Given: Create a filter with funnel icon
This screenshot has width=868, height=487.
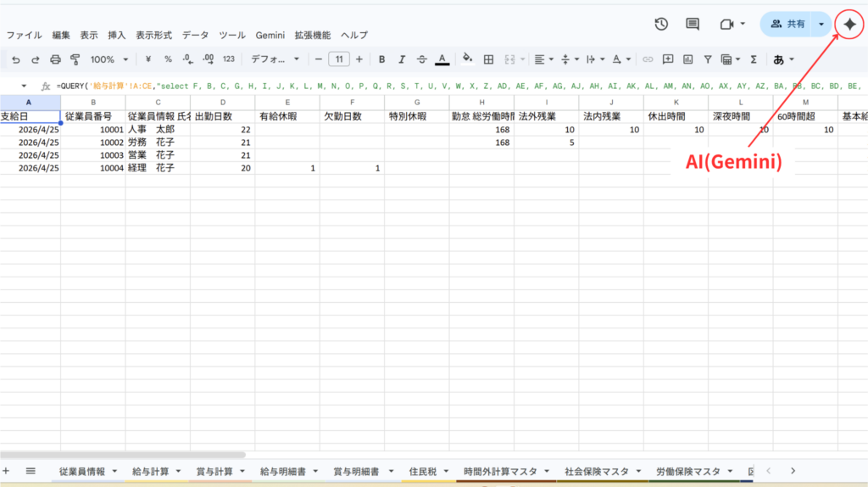Looking at the screenshot, I should (707, 59).
